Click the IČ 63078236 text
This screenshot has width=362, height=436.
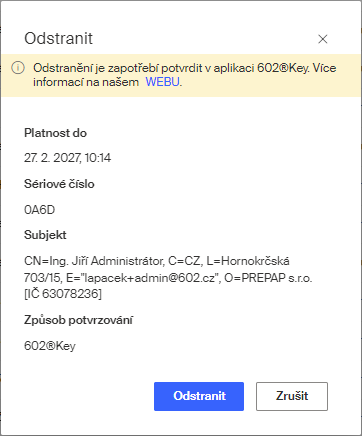pyautogui.click(x=63, y=294)
